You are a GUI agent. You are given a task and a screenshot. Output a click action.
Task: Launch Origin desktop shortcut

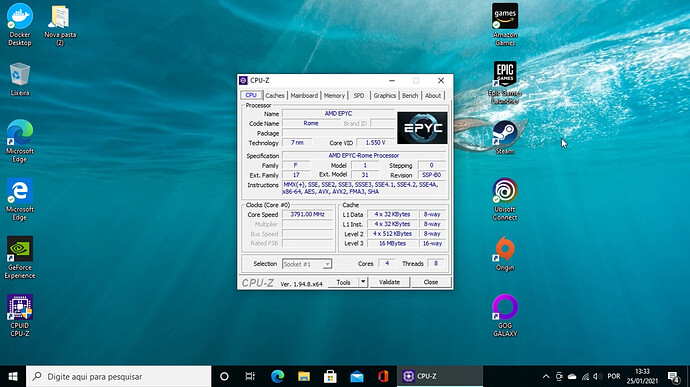[x=505, y=254]
